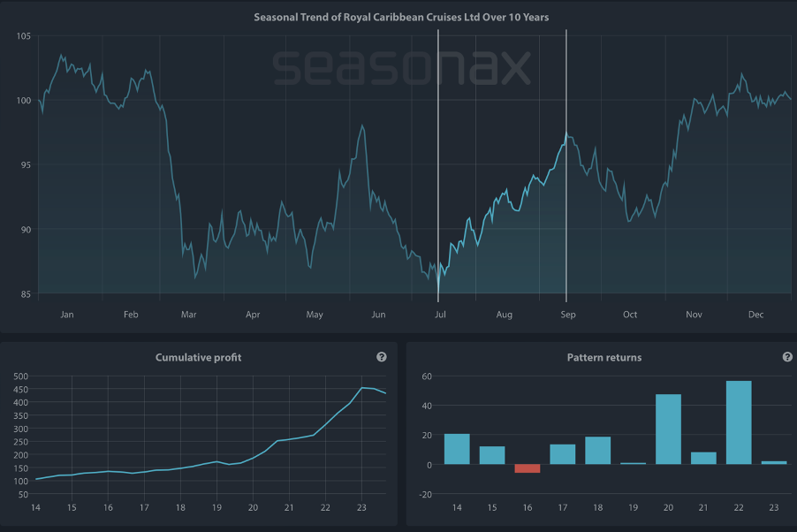
Task: Click the Jun month label
Action: coord(378,315)
